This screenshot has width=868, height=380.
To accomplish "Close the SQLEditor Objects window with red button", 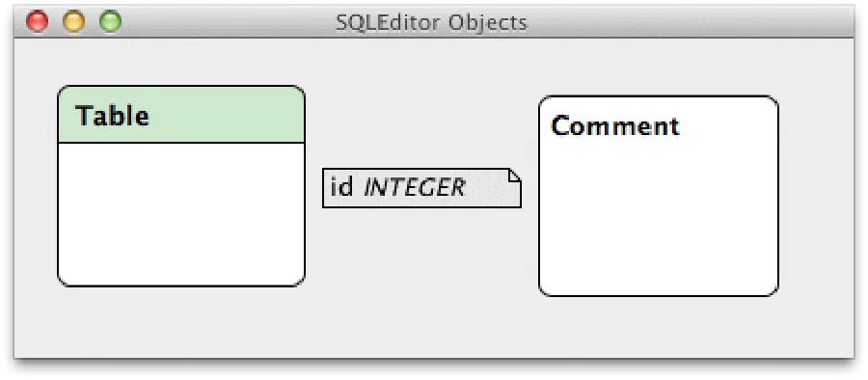I will [x=37, y=21].
